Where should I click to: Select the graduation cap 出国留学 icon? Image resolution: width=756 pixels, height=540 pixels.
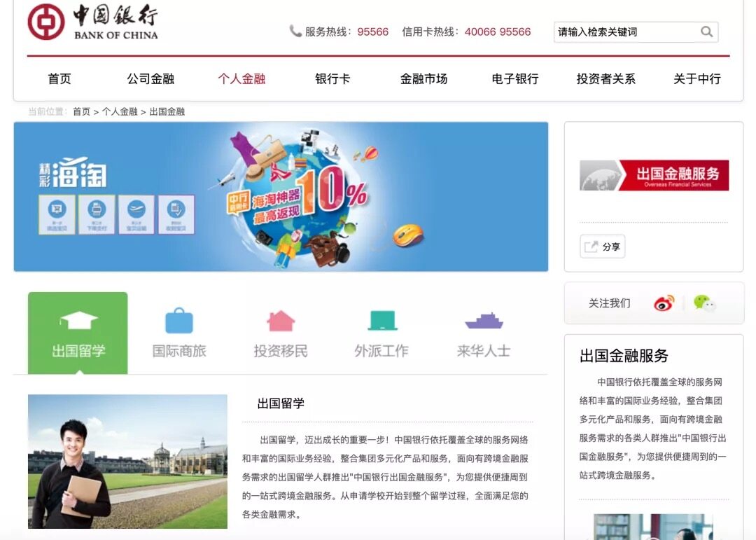pyautogui.click(x=78, y=320)
